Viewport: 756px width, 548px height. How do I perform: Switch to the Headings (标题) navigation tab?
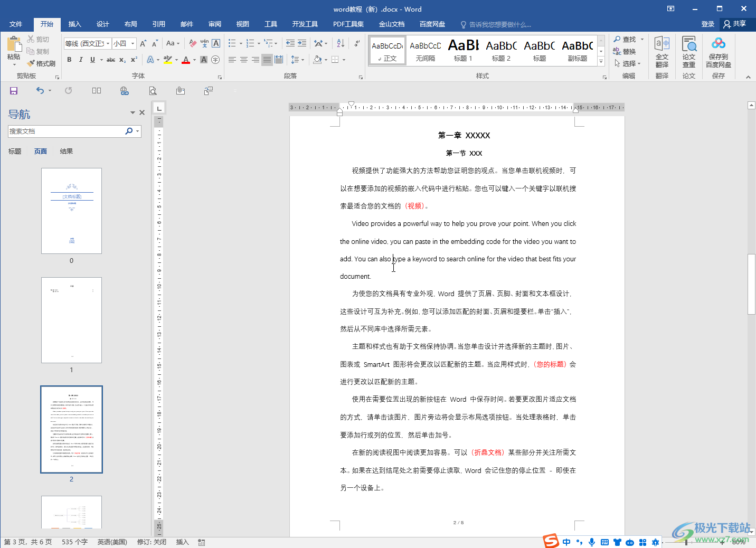pyautogui.click(x=15, y=152)
